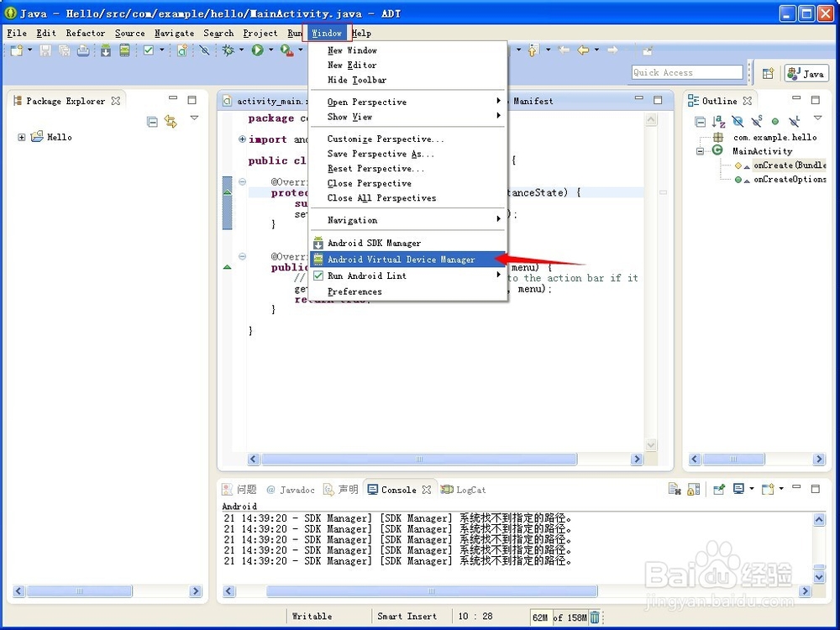Click Collapse All in the Outline view
The height and width of the screenshot is (630, 840).
pos(700,122)
